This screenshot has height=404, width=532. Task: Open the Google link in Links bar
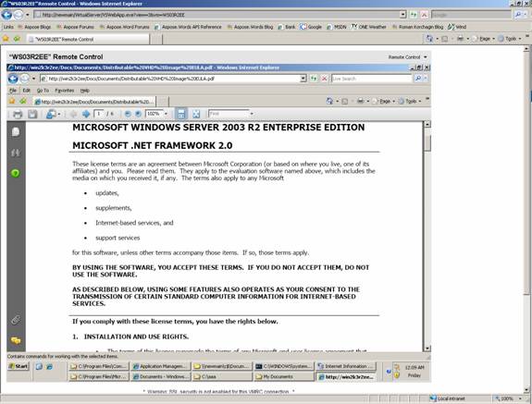(311, 27)
